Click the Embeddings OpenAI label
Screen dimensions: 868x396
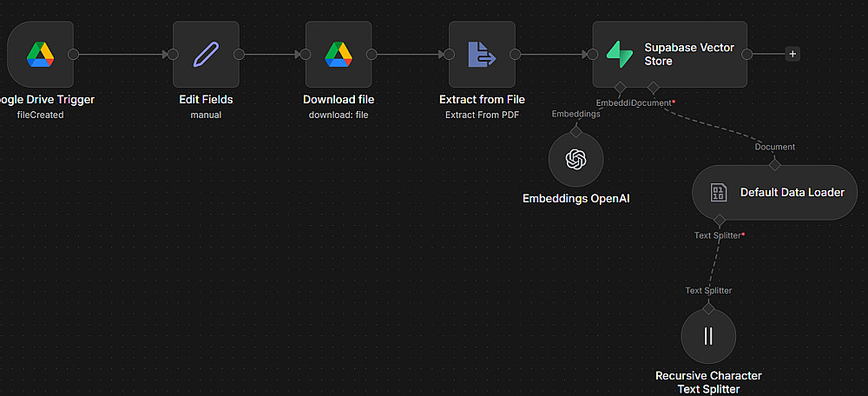[576, 198]
